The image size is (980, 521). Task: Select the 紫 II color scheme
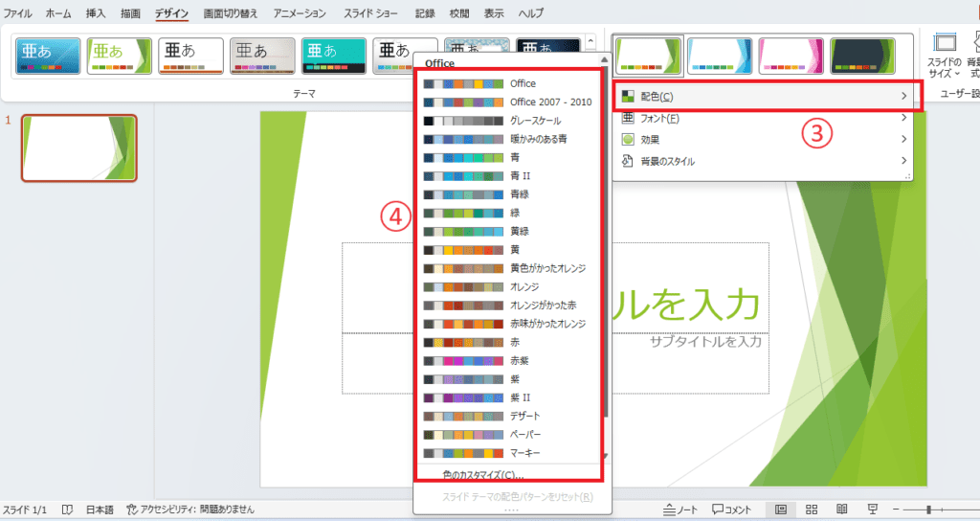[x=509, y=397]
